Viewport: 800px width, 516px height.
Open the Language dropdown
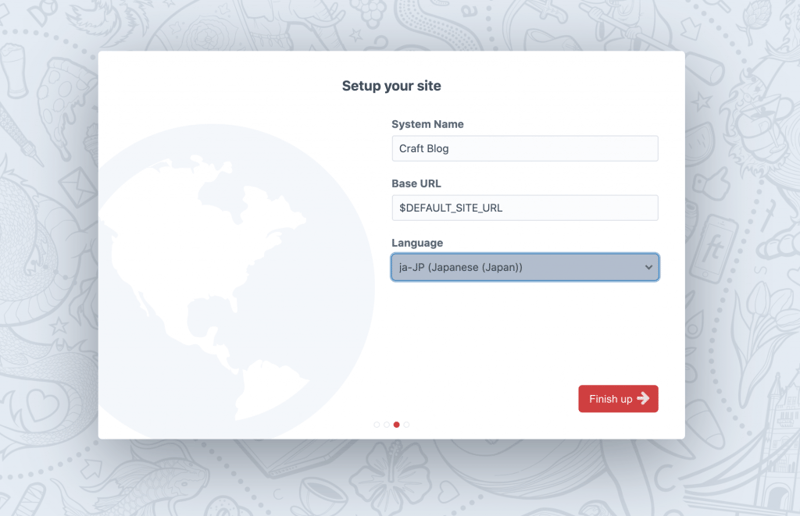524,267
